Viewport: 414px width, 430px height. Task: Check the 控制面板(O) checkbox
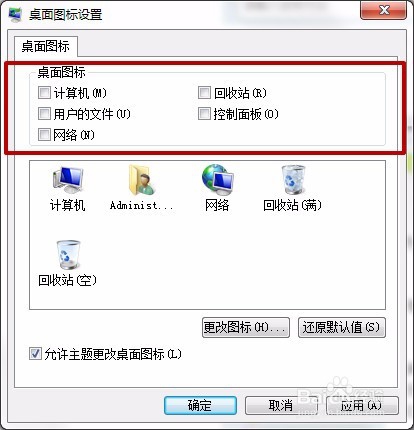[x=204, y=114]
